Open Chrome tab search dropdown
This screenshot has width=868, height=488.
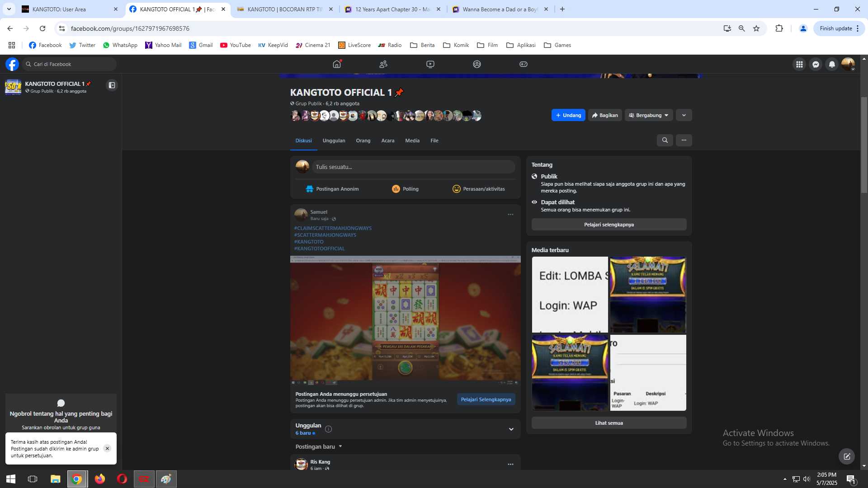tap(9, 9)
